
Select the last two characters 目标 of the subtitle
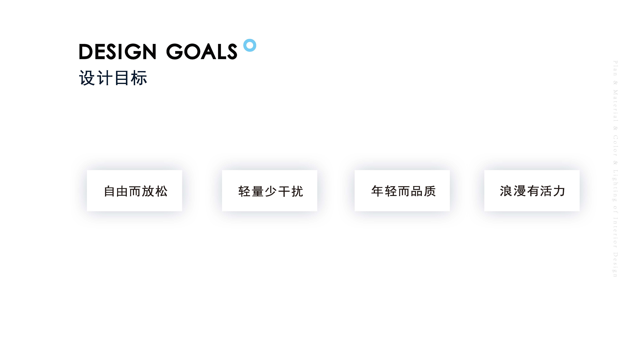(131, 78)
